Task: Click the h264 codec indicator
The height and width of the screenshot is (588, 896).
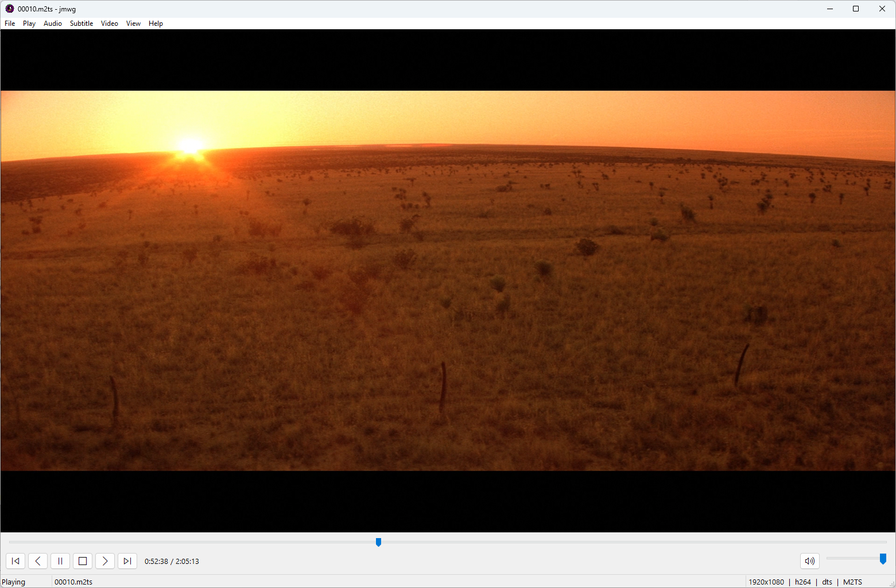Action: (803, 582)
